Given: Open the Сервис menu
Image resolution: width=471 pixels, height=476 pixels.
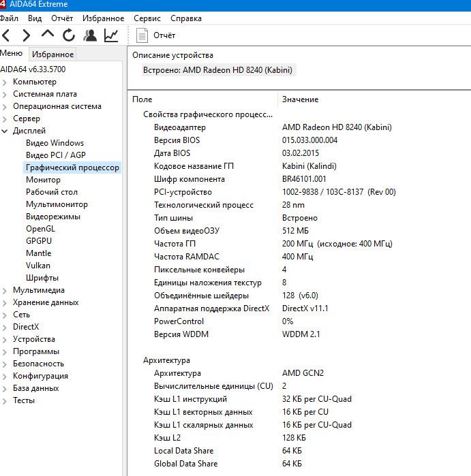Looking at the screenshot, I should coord(147,18).
